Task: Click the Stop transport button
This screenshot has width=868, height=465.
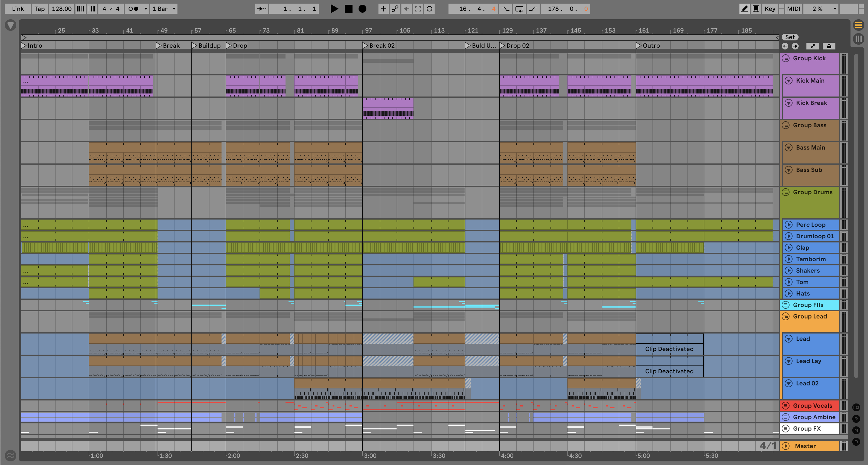Action: (x=348, y=9)
